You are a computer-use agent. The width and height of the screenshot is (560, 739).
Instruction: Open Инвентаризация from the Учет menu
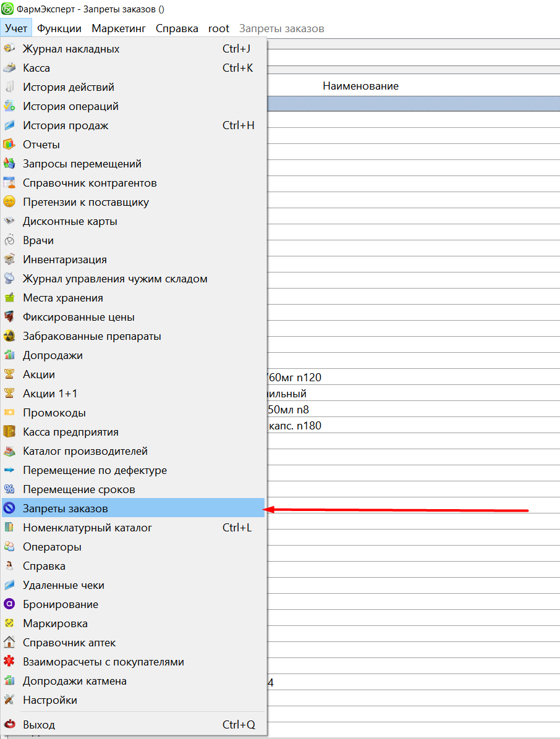[x=65, y=260]
